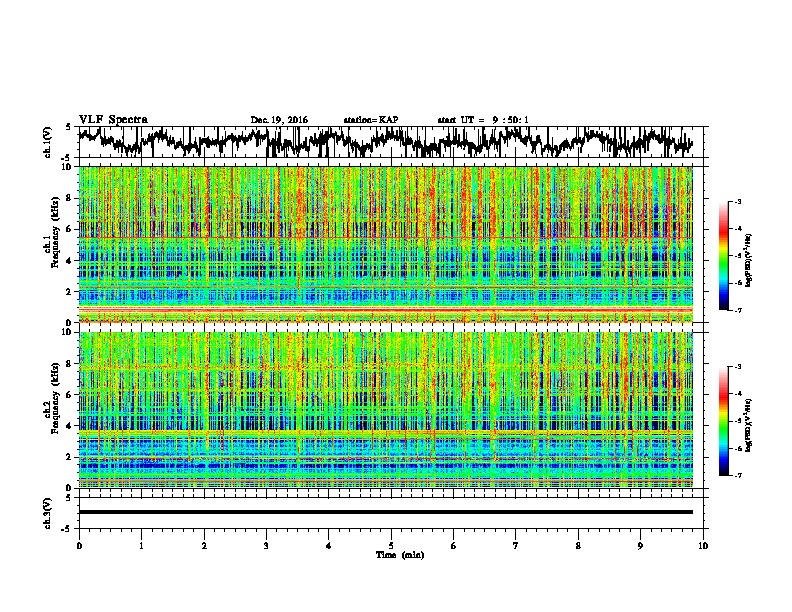Click the time axis tick label "0"
Image resolution: width=792 pixels, height=612 pixels.
click(79, 545)
